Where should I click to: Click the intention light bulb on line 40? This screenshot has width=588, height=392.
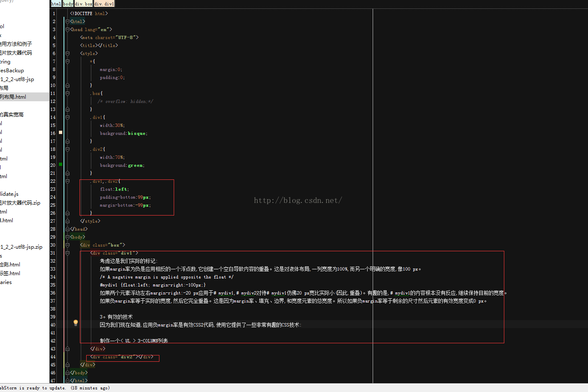click(x=76, y=323)
